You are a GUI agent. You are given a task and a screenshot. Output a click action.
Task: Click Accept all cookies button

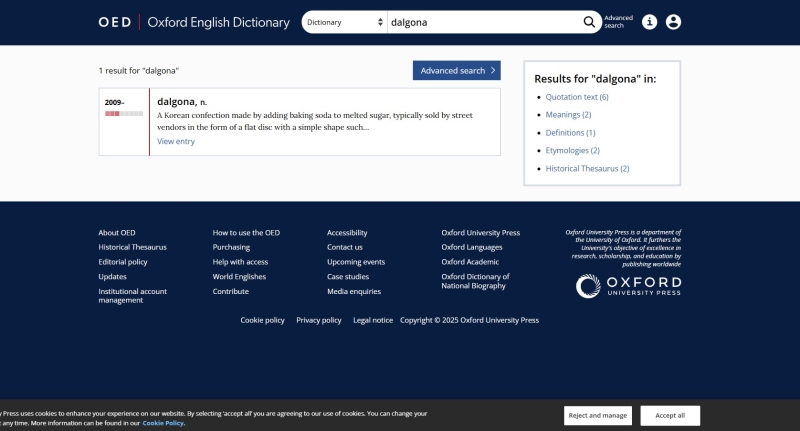[x=670, y=415]
